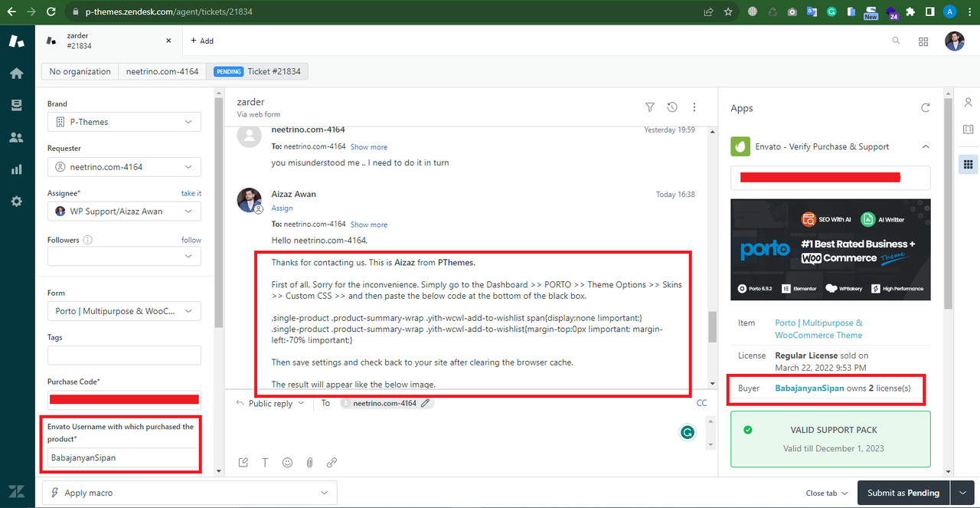This screenshot has width=980, height=508.
Task: Open the submit status arrow beside Submit as Pending
Action: point(962,493)
